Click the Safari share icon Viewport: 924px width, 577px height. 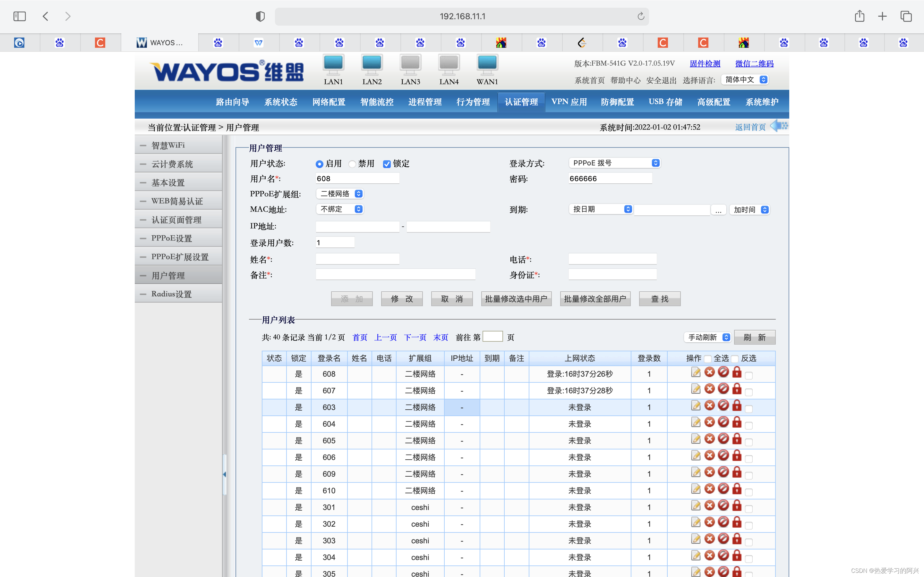pyautogui.click(x=859, y=16)
